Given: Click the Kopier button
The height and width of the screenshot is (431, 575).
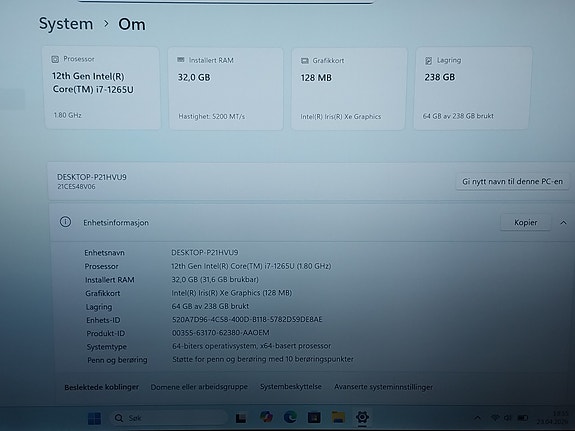Looking at the screenshot, I should point(525,223).
